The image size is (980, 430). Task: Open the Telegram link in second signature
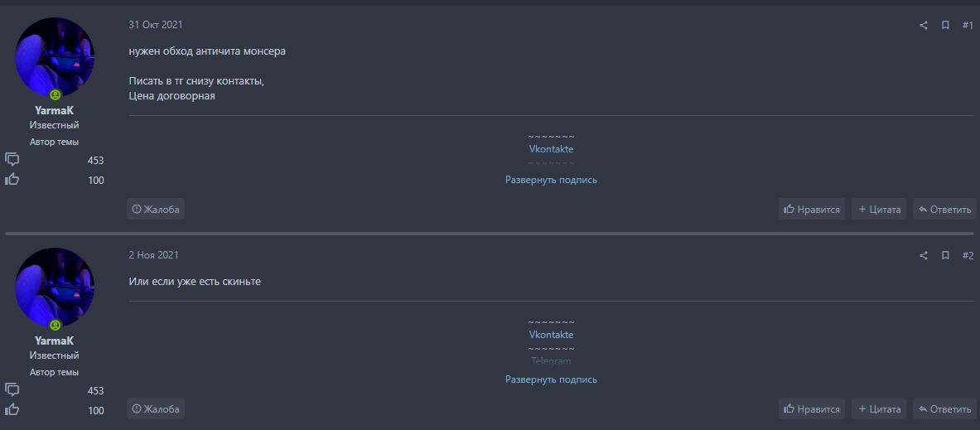[551, 361]
